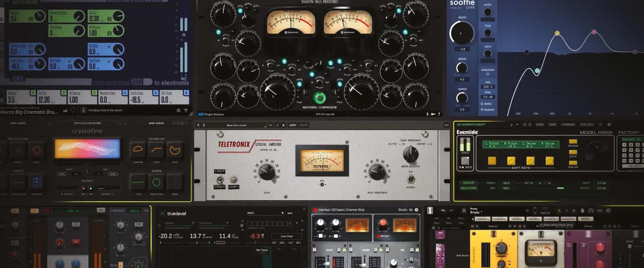Select the yellow EQ node in soothe live graph

tap(557, 33)
